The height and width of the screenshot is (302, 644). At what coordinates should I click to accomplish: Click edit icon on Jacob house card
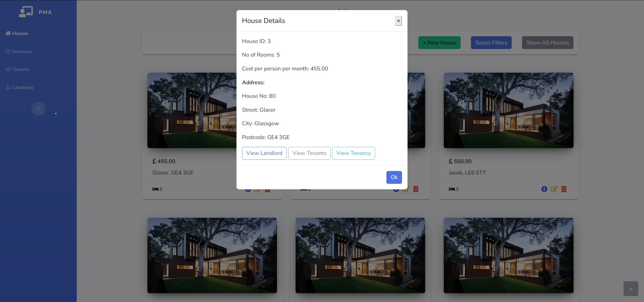pyautogui.click(x=554, y=189)
